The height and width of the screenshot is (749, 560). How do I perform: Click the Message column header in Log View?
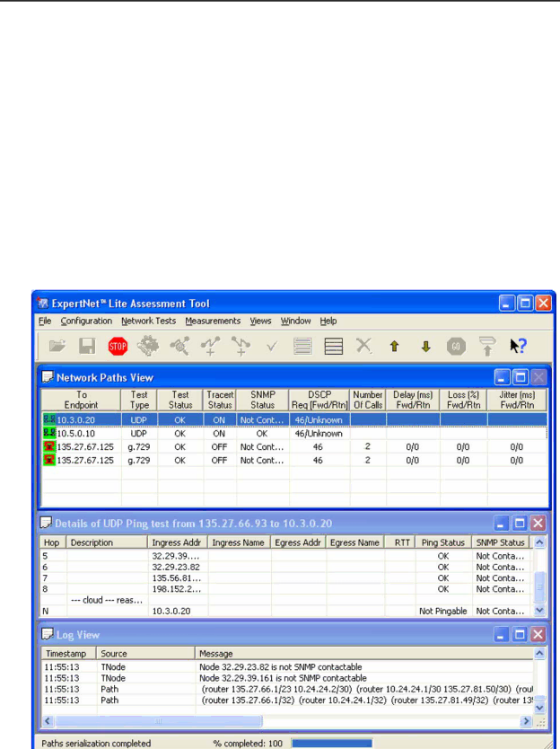pyautogui.click(x=363, y=654)
